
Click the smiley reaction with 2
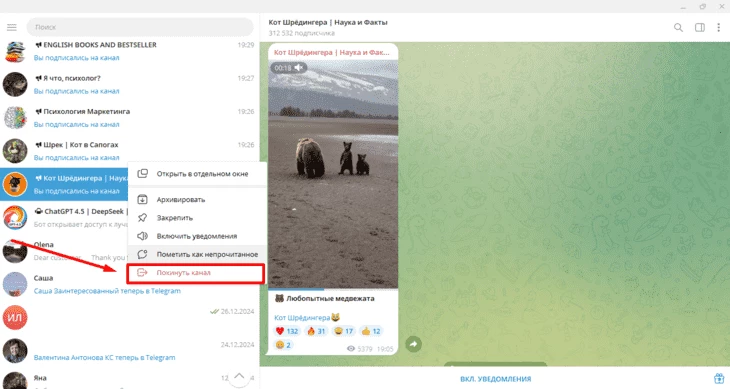(x=284, y=345)
